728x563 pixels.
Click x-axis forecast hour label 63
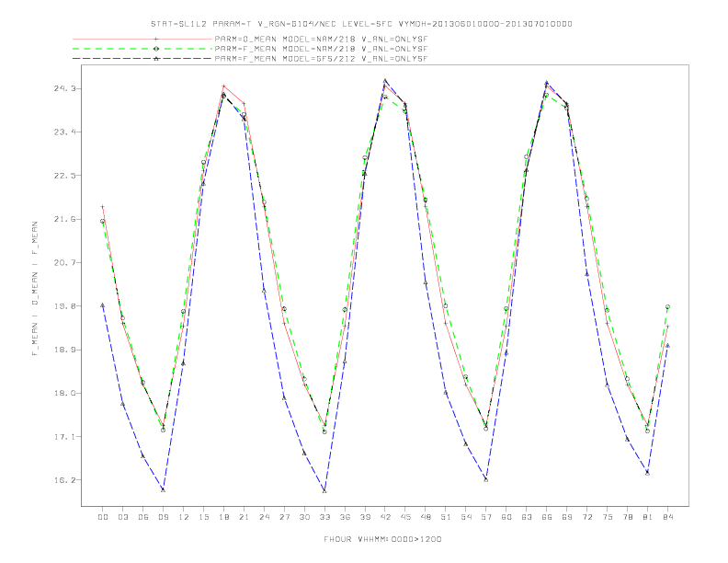coord(527,517)
